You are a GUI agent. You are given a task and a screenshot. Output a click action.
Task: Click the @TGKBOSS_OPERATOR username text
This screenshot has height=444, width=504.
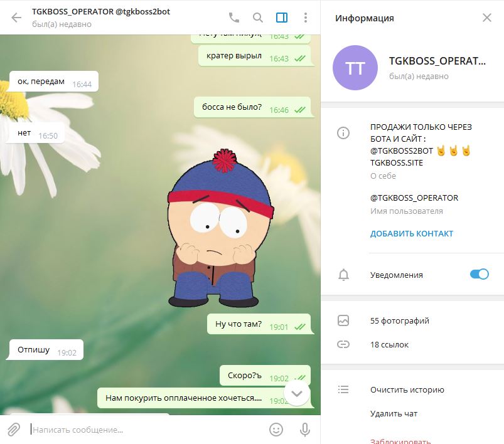(414, 198)
